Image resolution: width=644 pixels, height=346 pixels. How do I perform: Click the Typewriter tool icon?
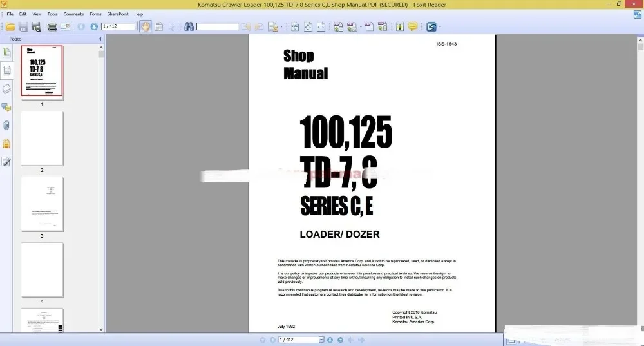(x=400, y=26)
